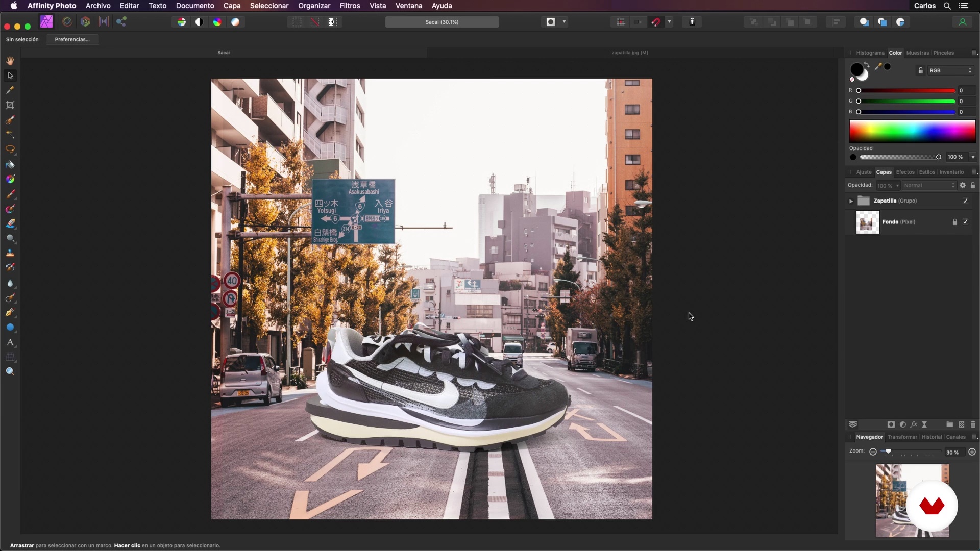Create new group folder icon in Layers panel
The width and height of the screenshot is (980, 551).
pyautogui.click(x=950, y=424)
